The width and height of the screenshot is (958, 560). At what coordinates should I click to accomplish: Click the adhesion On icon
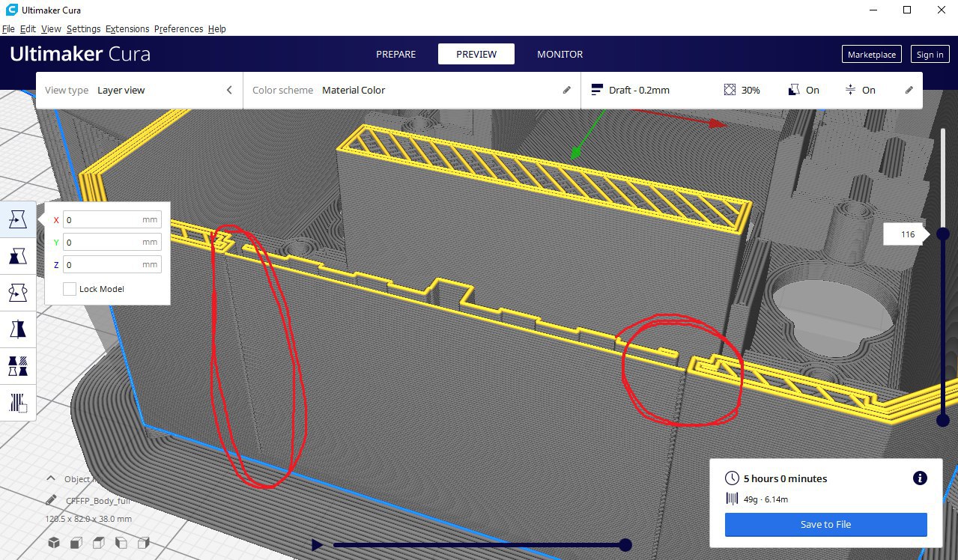tap(850, 90)
